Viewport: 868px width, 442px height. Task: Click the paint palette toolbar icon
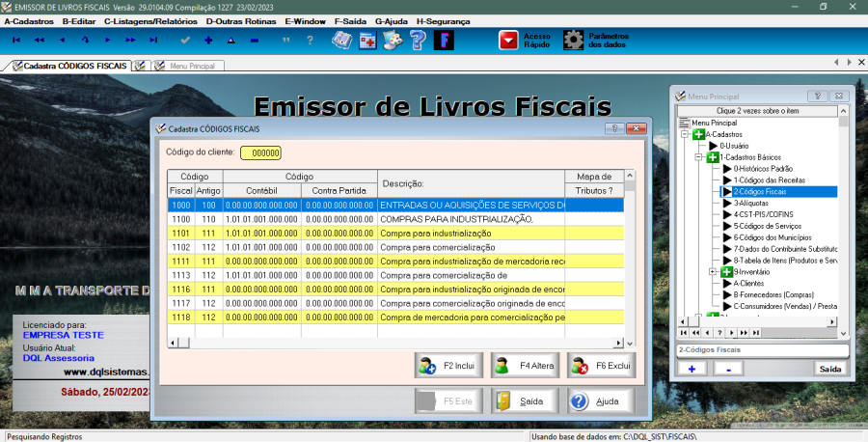[x=393, y=40]
